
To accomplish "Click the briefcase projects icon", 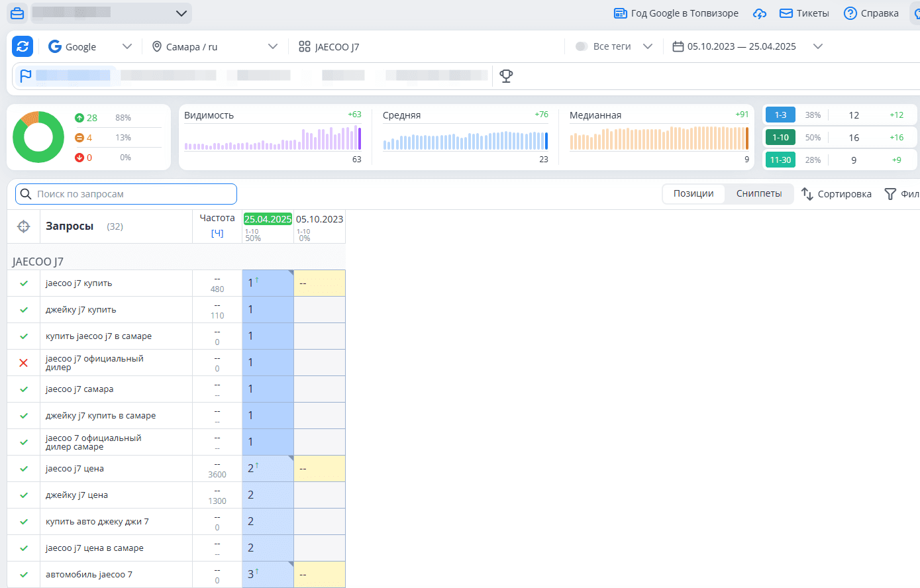I will click(17, 13).
